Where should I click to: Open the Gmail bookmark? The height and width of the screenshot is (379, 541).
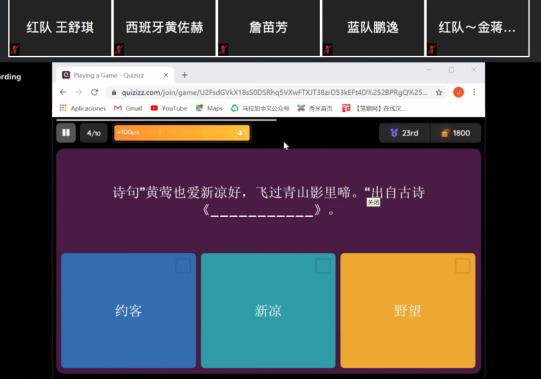click(x=128, y=108)
